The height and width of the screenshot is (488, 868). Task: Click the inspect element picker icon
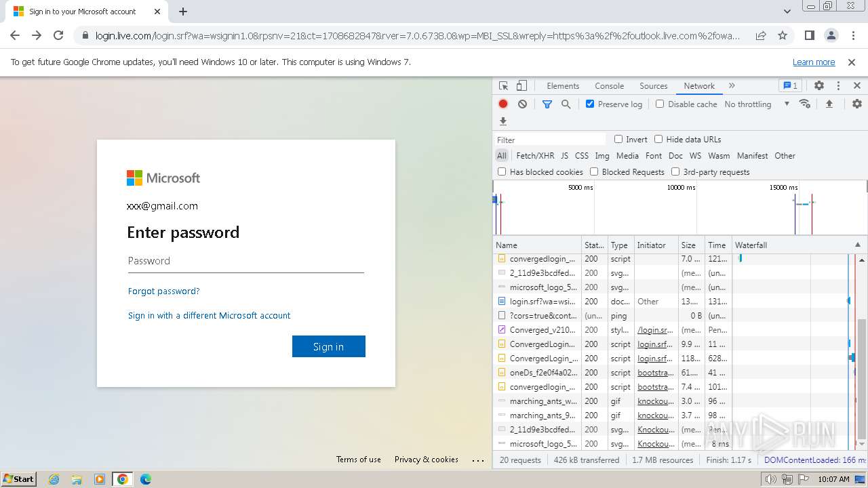503,86
